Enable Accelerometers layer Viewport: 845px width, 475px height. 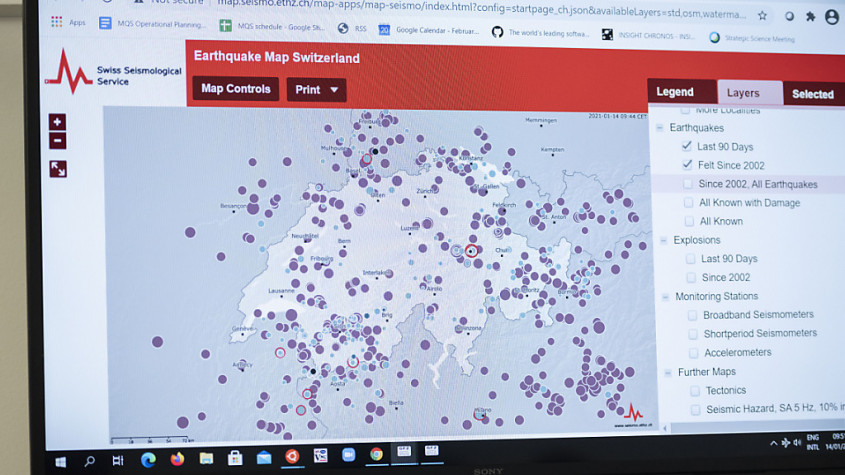point(694,353)
